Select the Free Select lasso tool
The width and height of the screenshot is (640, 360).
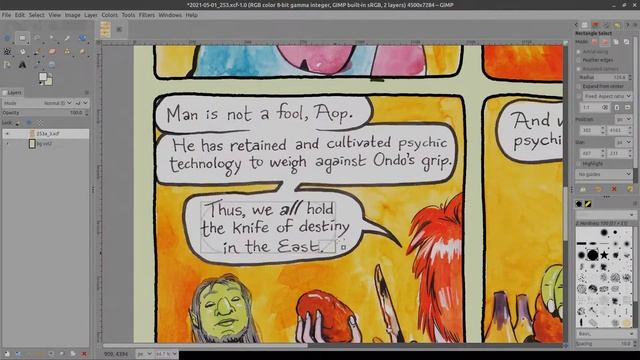pyautogui.click(x=37, y=38)
